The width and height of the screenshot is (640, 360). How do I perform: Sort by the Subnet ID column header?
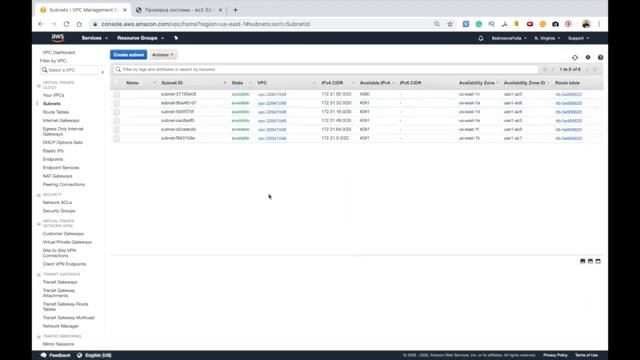tap(172, 83)
